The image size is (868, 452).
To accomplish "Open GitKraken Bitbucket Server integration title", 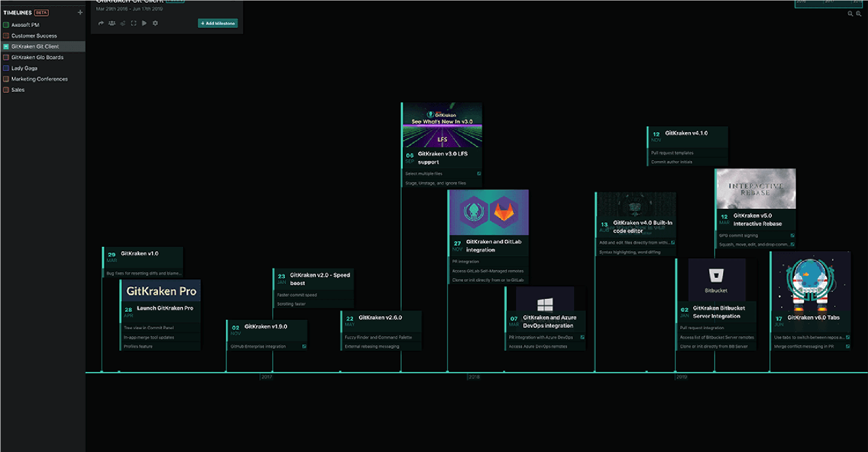I will [x=719, y=312].
